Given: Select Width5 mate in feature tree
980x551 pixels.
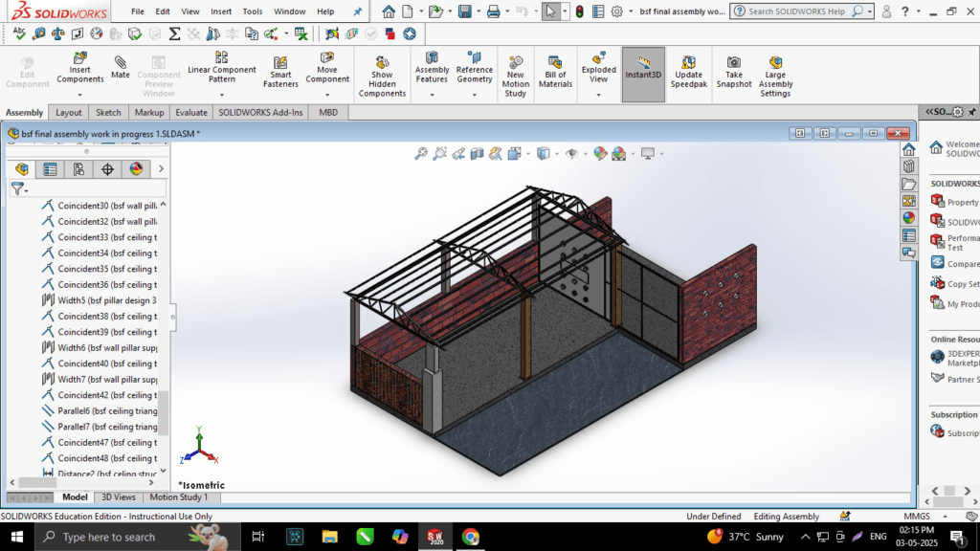Looking at the screenshot, I should pyautogui.click(x=106, y=300).
